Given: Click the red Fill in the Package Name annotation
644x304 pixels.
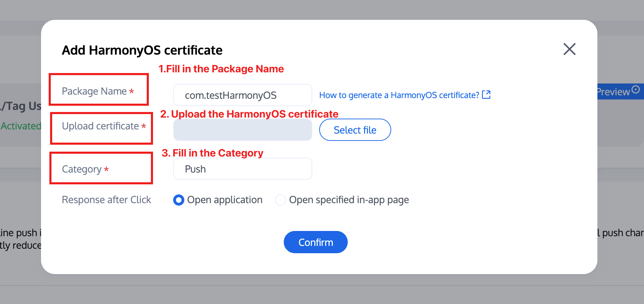Looking at the screenshot, I should [221, 69].
